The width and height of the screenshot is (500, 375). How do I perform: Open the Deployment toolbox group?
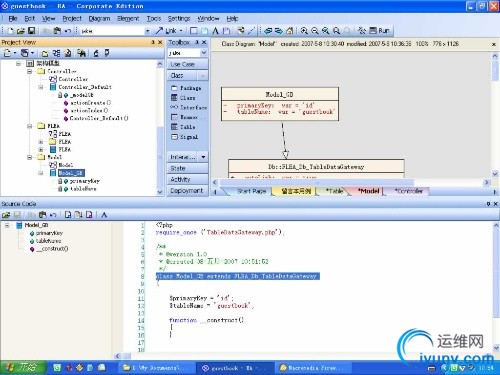click(x=188, y=191)
